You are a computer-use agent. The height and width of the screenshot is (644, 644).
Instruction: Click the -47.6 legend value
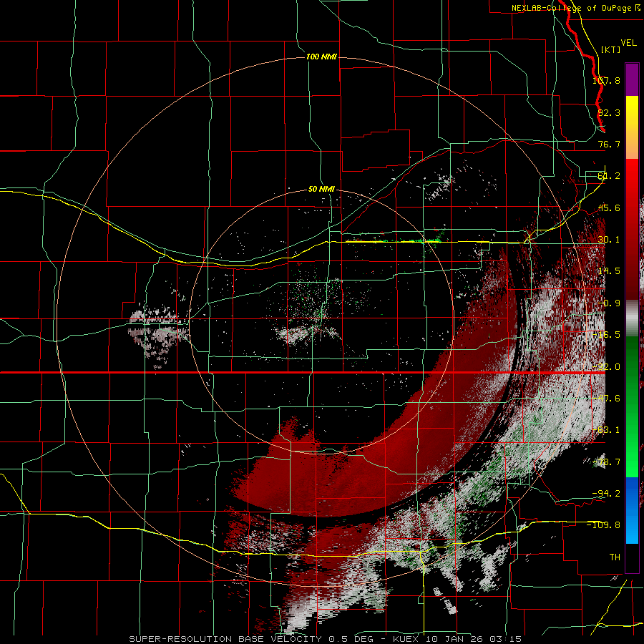click(606, 399)
